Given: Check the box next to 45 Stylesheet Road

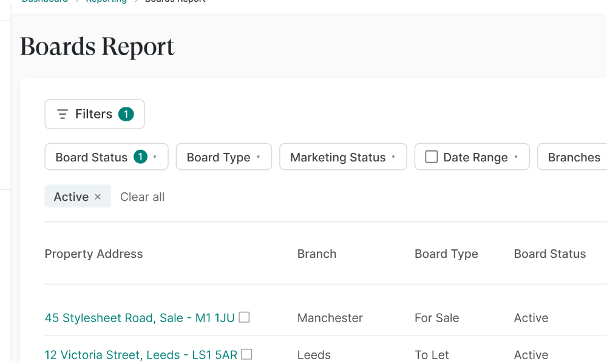Looking at the screenshot, I should tap(243, 317).
